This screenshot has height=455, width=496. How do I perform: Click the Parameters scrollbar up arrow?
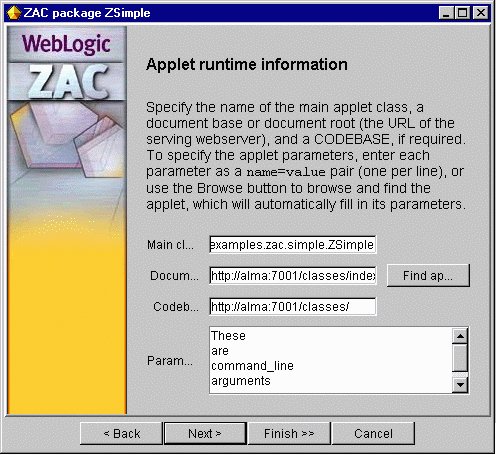click(460, 336)
